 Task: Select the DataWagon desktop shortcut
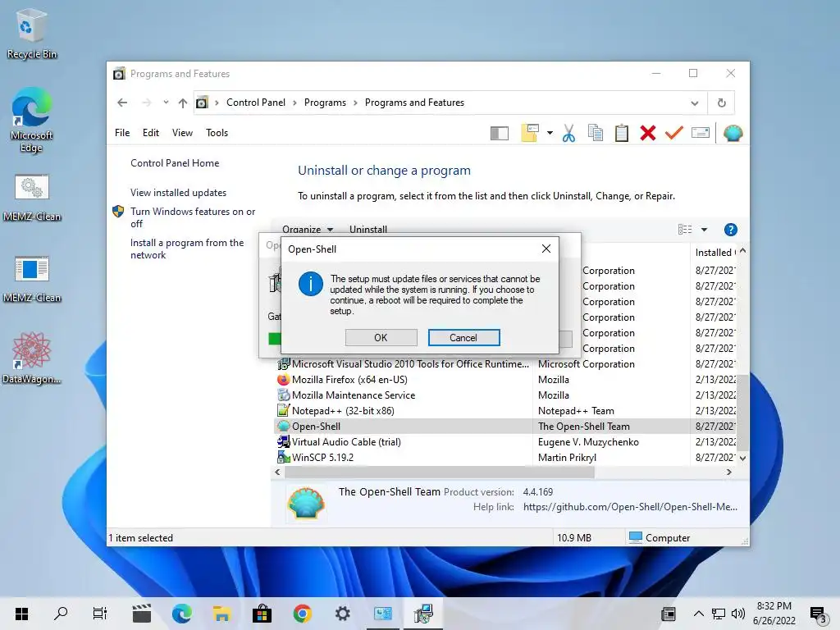click(31, 358)
